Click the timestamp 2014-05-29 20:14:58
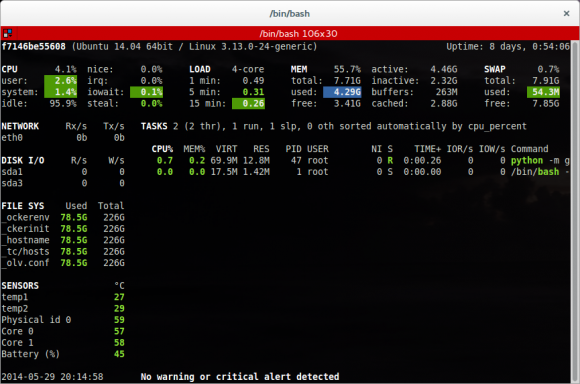The height and width of the screenshot is (384, 580). (x=52, y=377)
